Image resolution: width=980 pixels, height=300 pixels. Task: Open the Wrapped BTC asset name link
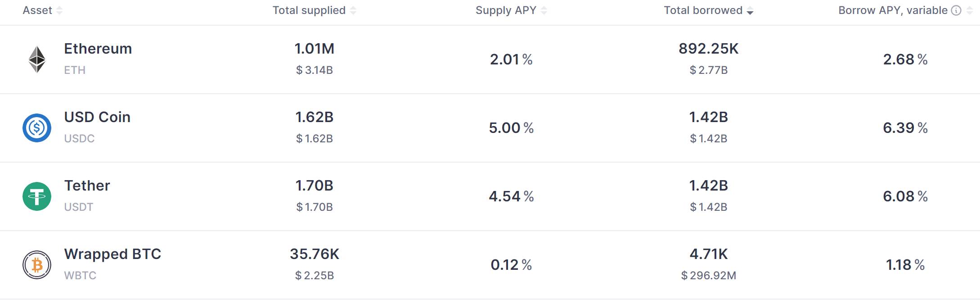pyautogui.click(x=112, y=254)
